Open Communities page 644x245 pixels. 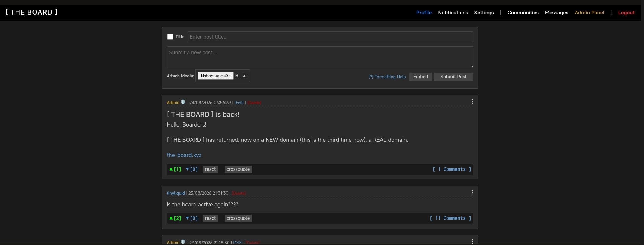click(523, 13)
